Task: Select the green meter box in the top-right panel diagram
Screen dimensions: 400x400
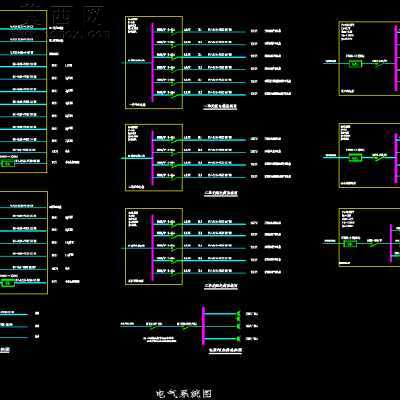Action: [x=355, y=64]
